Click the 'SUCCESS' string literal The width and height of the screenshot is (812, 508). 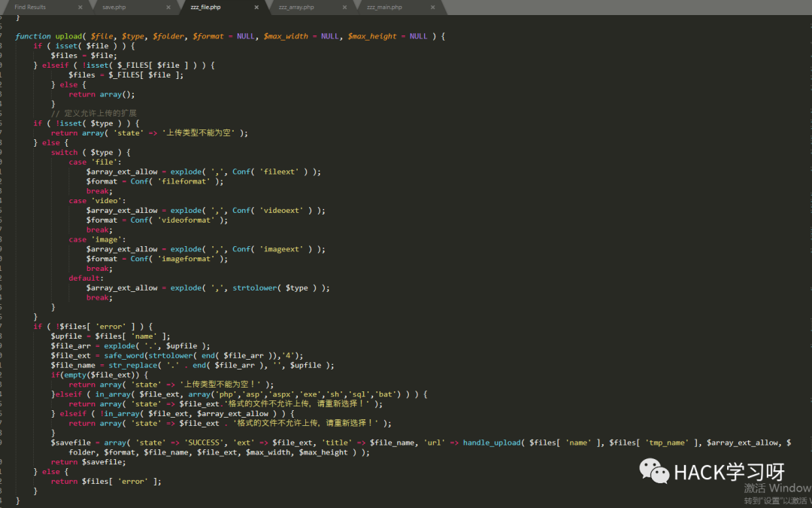[x=204, y=443]
